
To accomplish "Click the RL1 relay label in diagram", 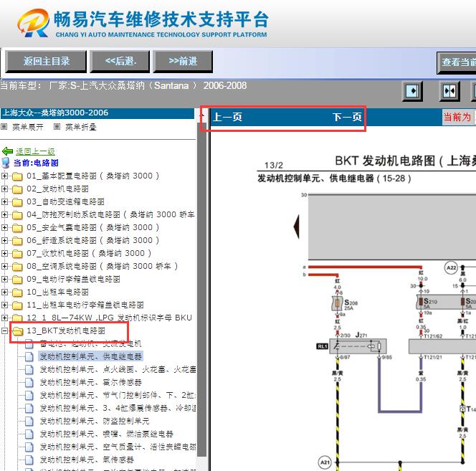I will [322, 346].
